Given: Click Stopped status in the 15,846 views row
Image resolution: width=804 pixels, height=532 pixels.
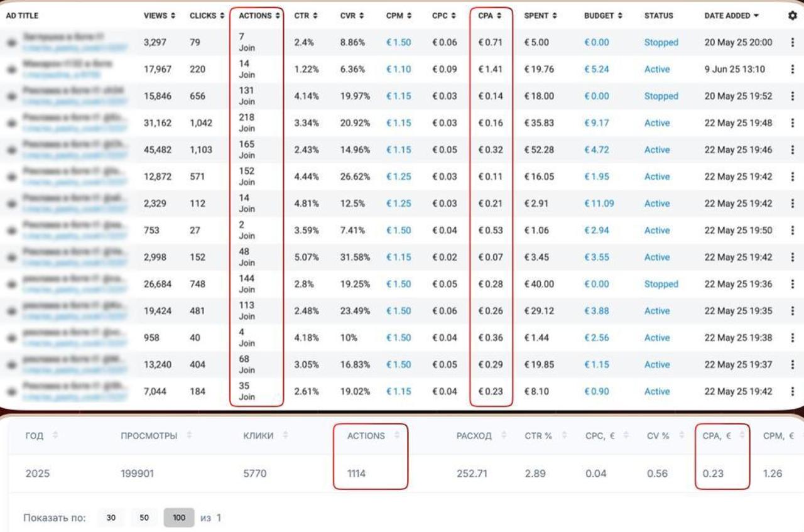Looking at the screenshot, I should tap(661, 96).
